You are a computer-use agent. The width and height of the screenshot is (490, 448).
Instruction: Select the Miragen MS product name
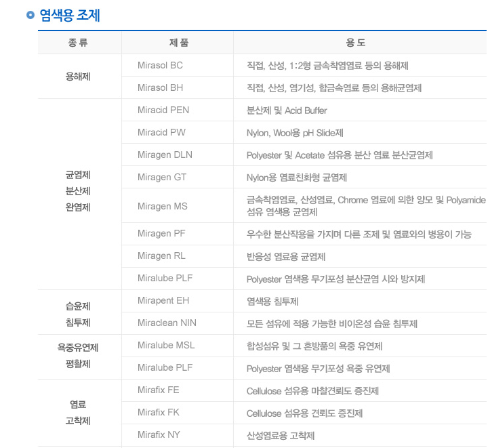coord(163,206)
